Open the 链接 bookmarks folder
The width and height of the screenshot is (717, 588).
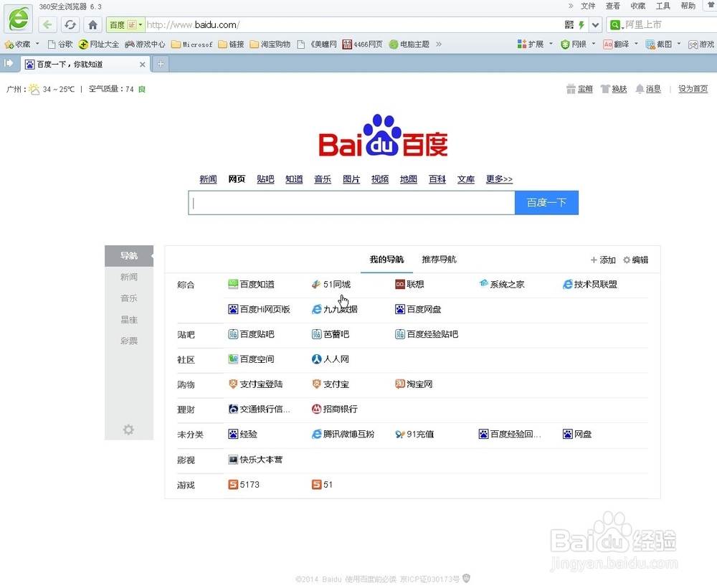pyautogui.click(x=232, y=44)
